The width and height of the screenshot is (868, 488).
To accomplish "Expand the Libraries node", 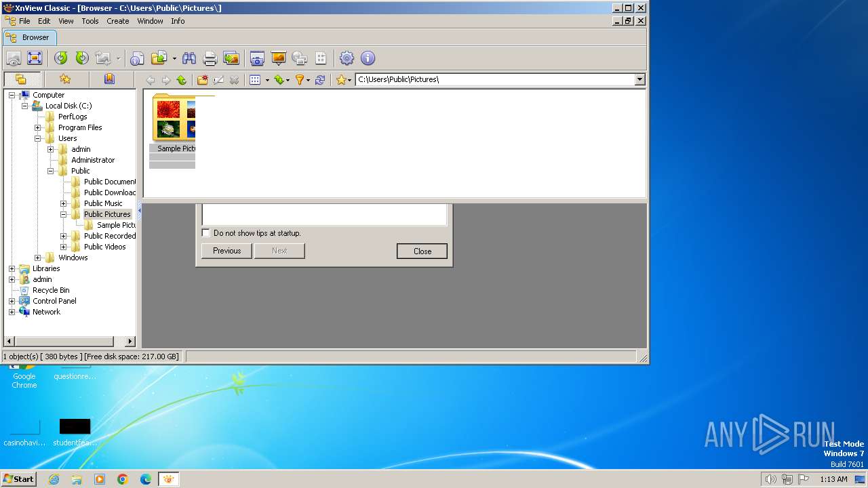I will pos(12,268).
